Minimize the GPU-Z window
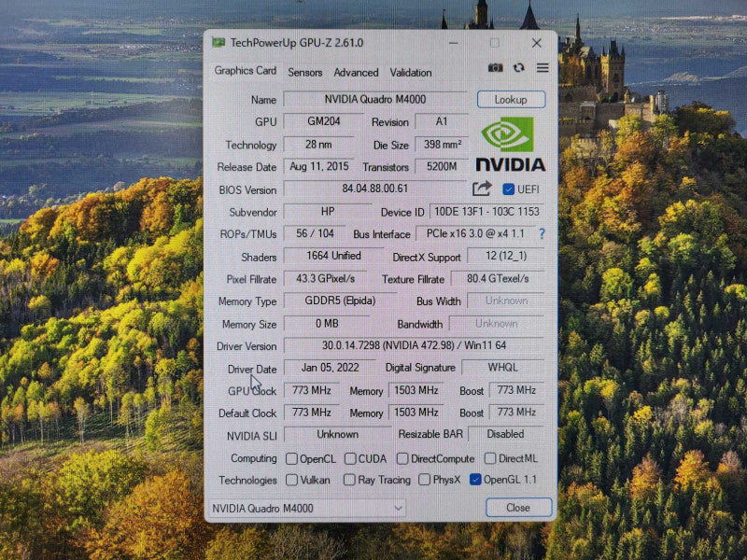The height and width of the screenshot is (560, 747). [x=454, y=43]
